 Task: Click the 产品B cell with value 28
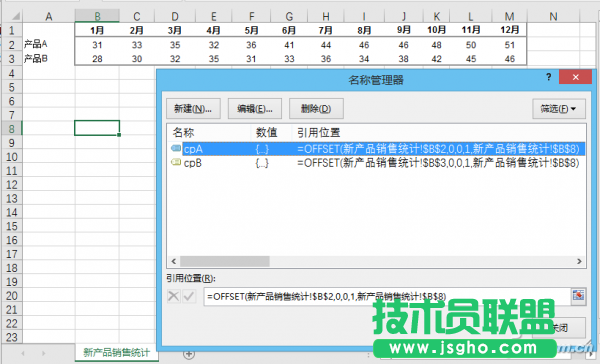(x=97, y=59)
